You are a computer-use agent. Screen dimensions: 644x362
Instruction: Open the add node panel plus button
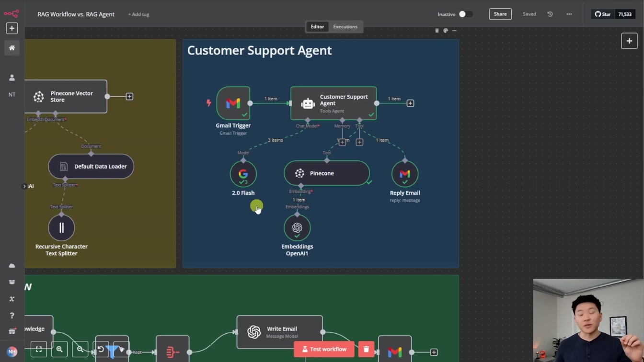(629, 41)
